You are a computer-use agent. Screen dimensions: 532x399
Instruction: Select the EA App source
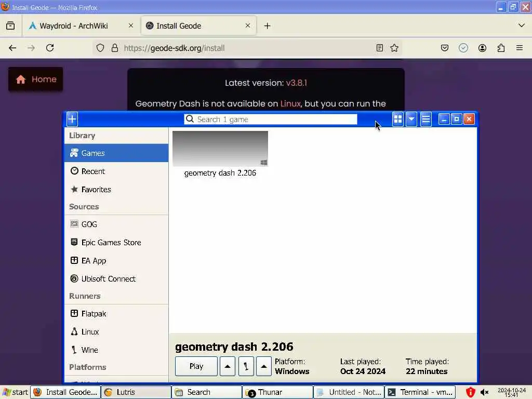[x=116, y=261]
